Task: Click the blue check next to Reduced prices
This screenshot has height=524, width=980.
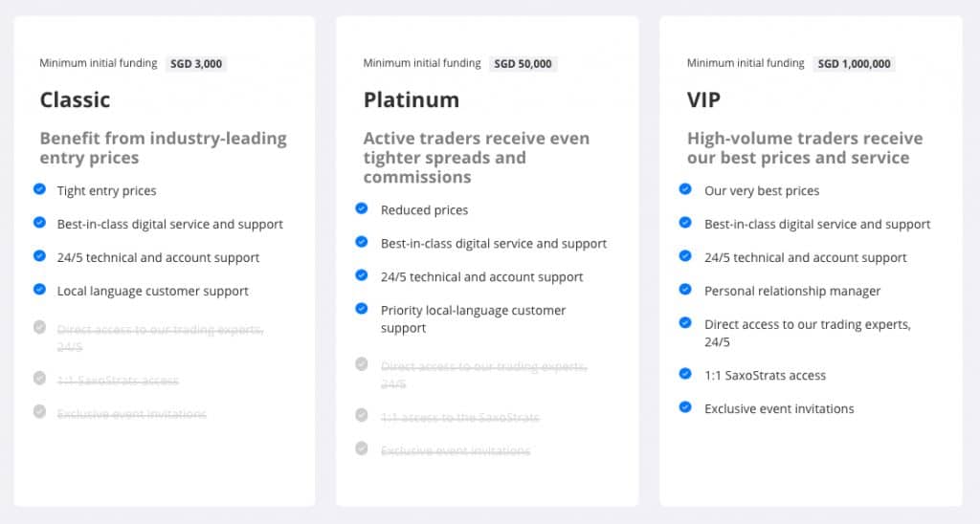Action: 361,208
